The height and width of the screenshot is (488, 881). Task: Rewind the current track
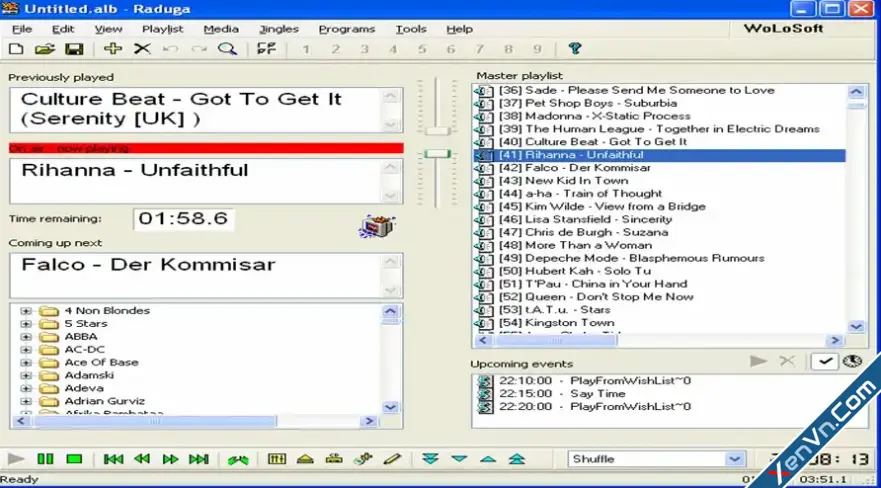pos(142,459)
